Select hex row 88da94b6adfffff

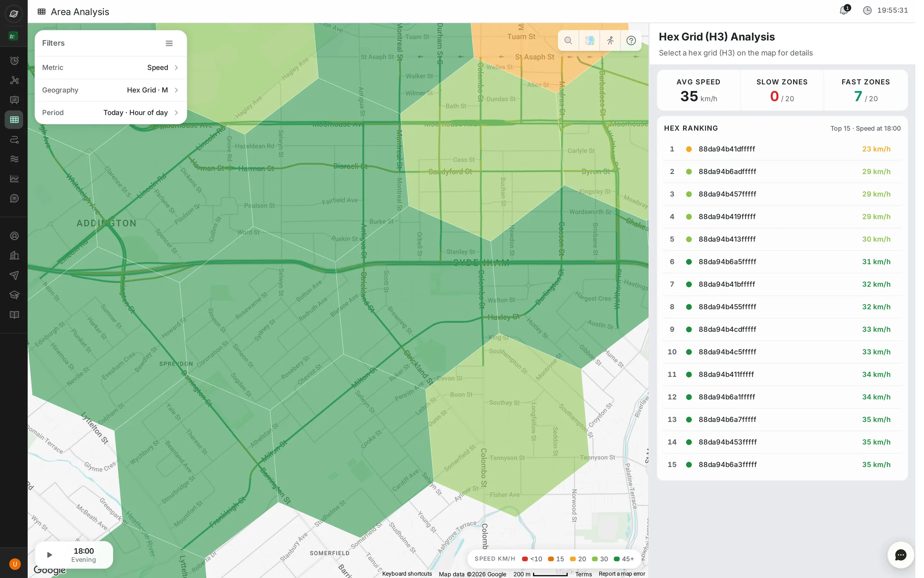[x=782, y=171]
